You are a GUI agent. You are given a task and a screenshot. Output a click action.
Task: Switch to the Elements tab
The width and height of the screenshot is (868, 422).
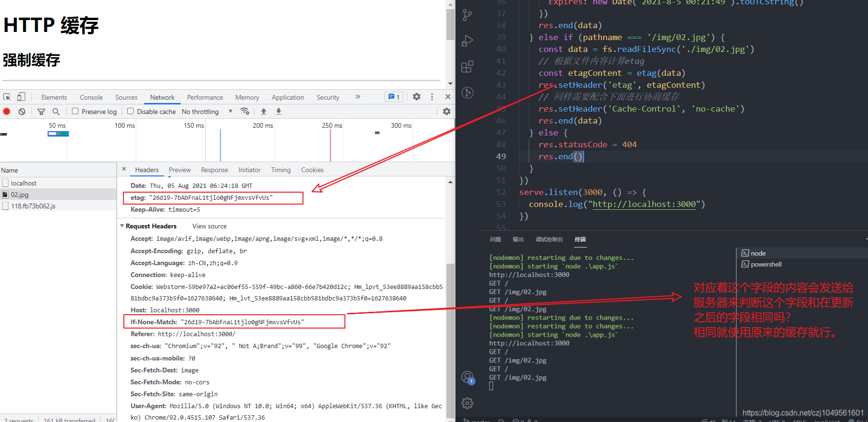point(54,97)
